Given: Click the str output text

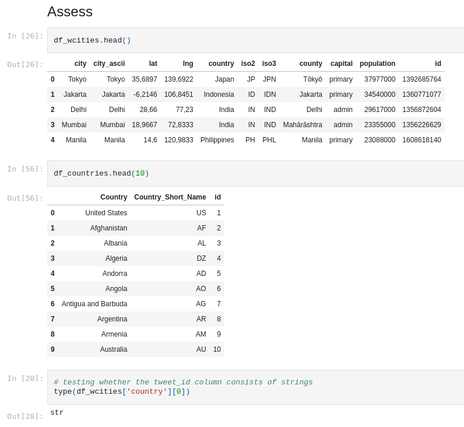Looking at the screenshot, I should (x=57, y=413).
